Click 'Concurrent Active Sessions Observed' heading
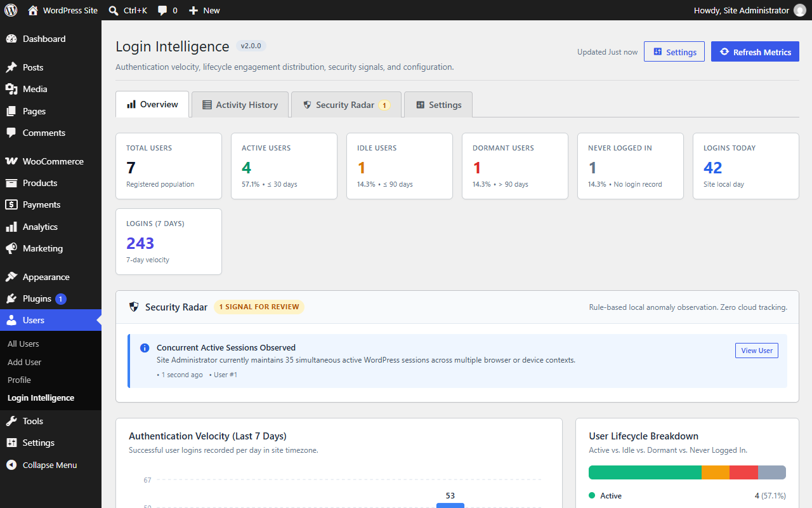812x508 pixels. click(x=226, y=347)
